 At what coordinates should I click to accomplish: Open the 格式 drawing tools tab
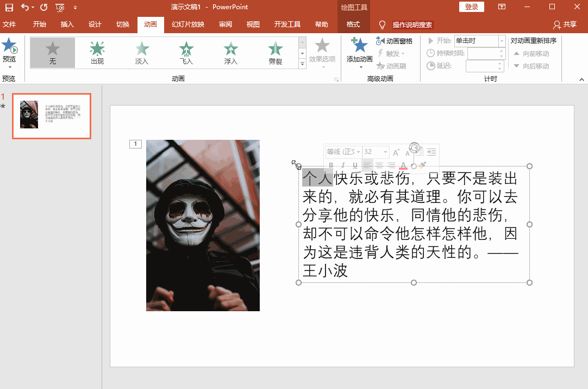(x=353, y=24)
